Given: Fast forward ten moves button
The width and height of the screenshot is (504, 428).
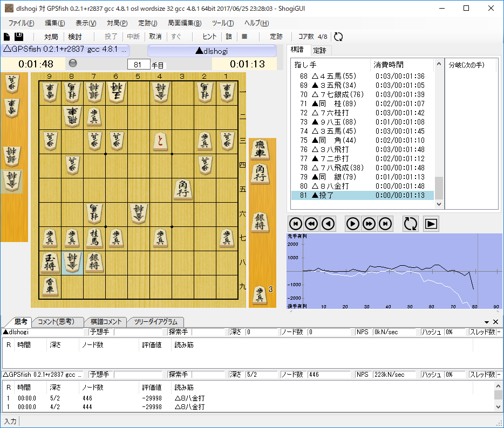Looking at the screenshot, I should [369, 224].
